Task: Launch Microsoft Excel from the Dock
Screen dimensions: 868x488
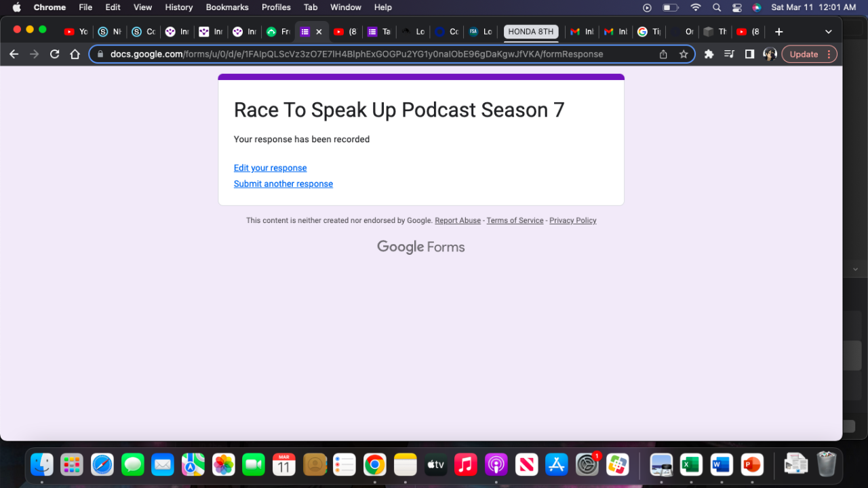Action: coord(691,464)
